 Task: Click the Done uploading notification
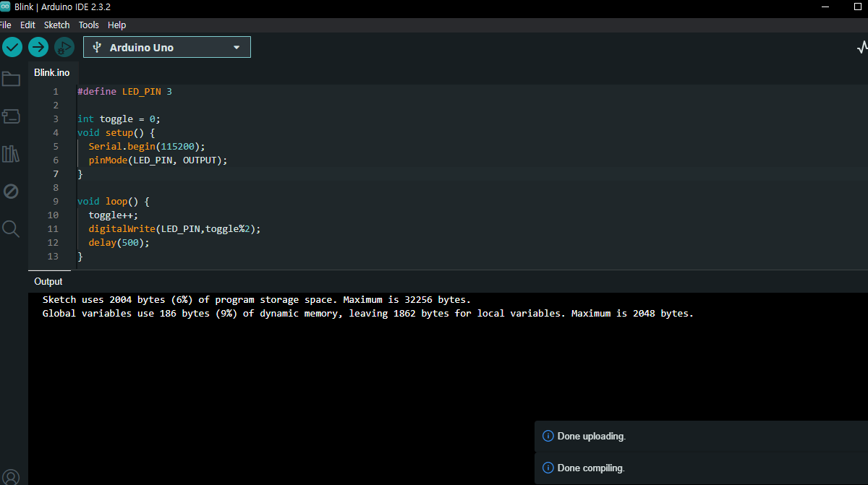click(701, 437)
